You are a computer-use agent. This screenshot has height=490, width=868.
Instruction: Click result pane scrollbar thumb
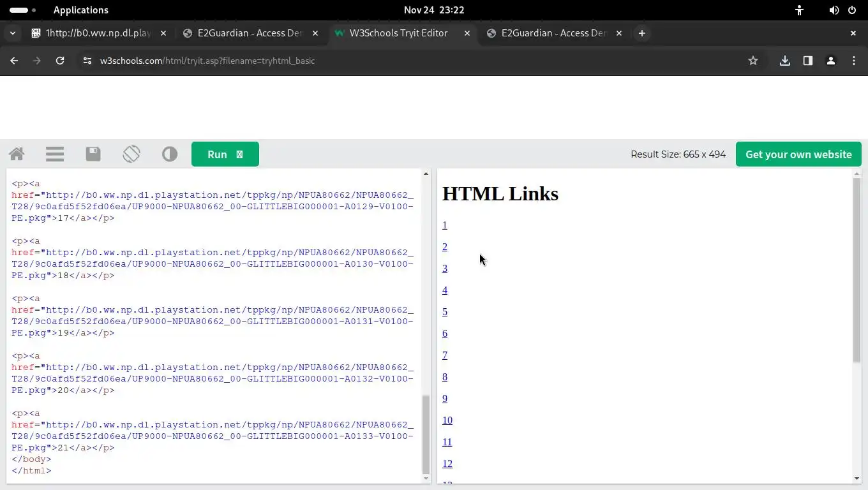[x=857, y=270]
